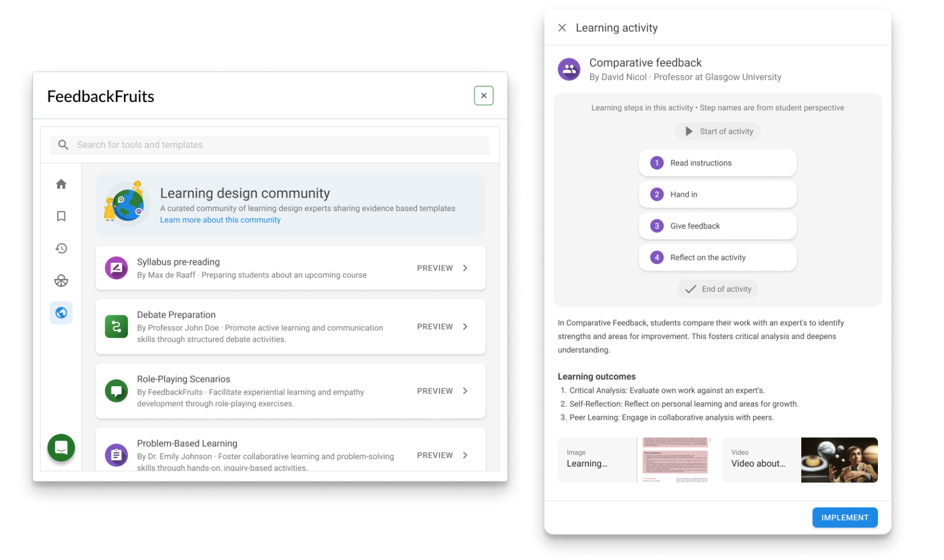
Task: Click the End of activity label
Action: pos(726,289)
